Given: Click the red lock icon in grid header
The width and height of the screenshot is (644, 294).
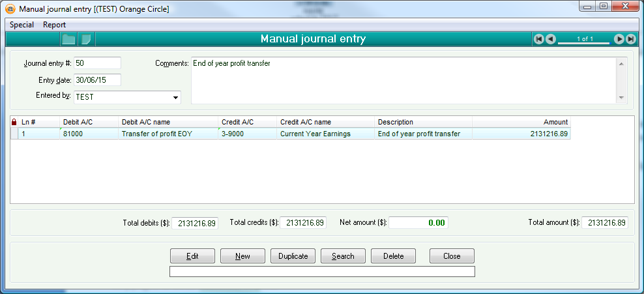Looking at the screenshot, I should [14, 122].
